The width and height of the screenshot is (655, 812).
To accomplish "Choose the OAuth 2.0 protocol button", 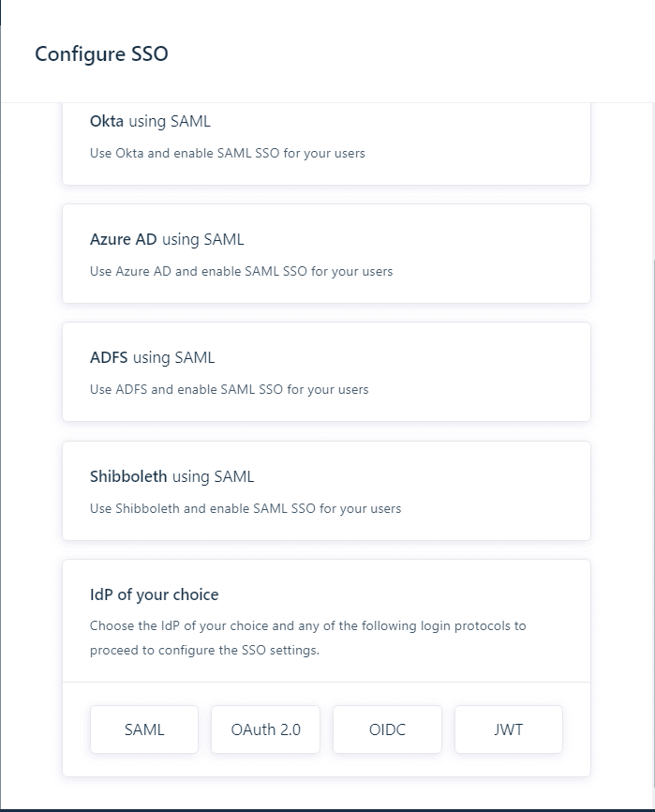I will [x=265, y=729].
